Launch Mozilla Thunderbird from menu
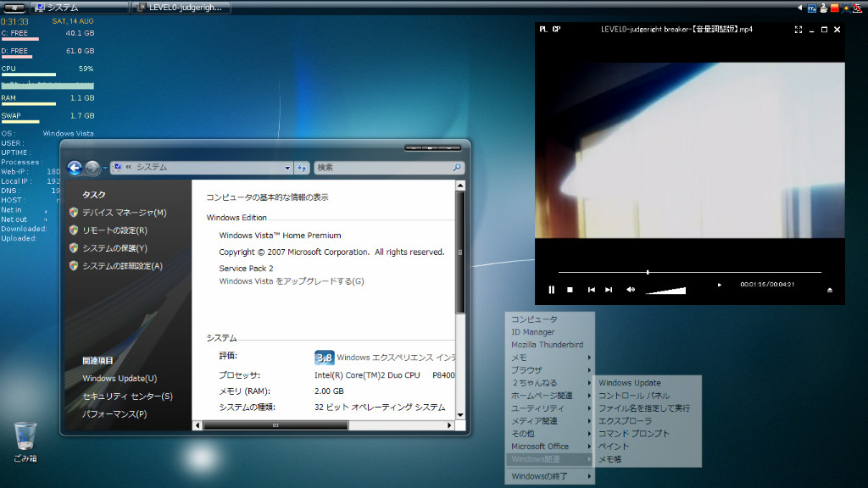868x488 pixels. [550, 345]
